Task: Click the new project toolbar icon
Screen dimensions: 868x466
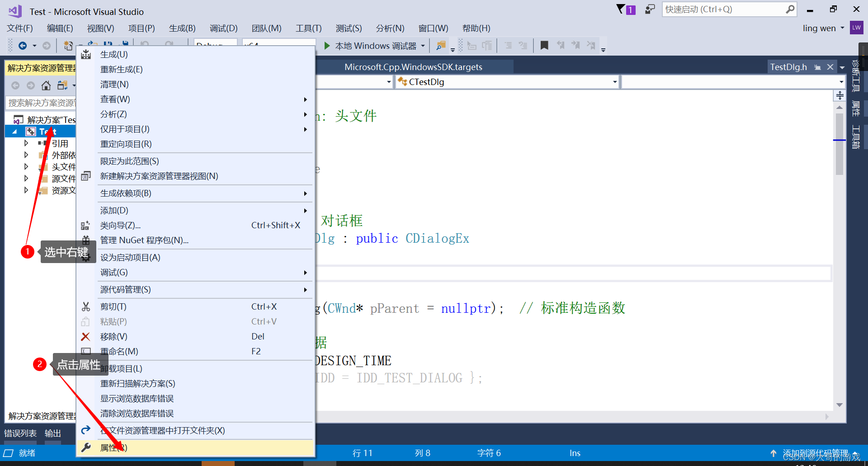Action: [x=68, y=46]
